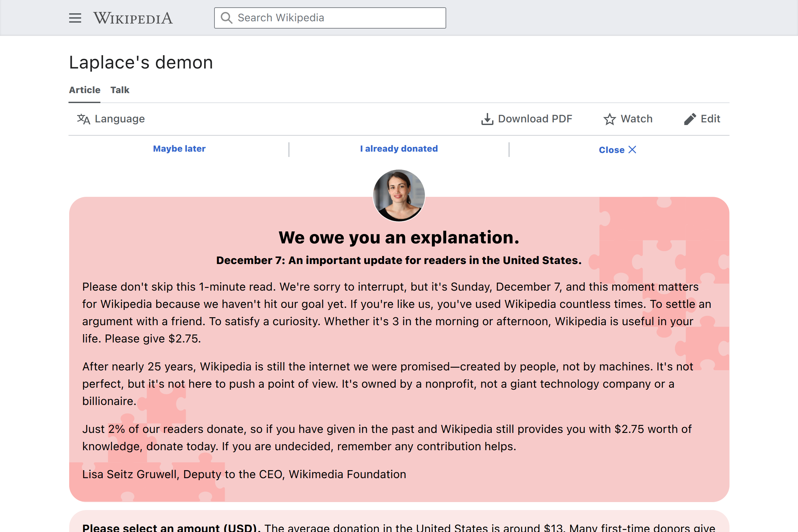Select I already donated
The width and height of the screenshot is (798, 532).
(399, 149)
